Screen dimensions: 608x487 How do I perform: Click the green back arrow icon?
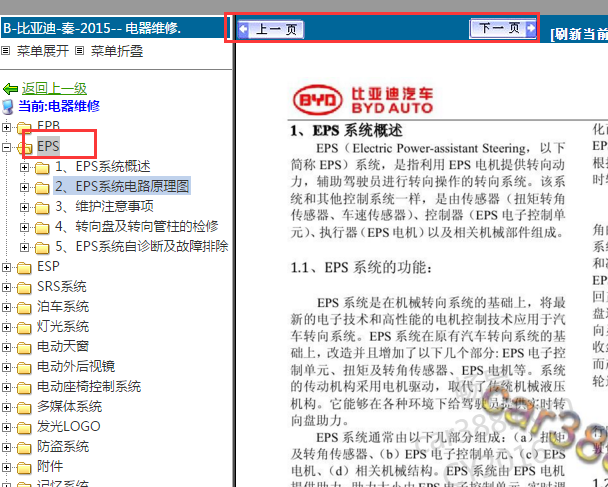pyautogui.click(x=10, y=89)
